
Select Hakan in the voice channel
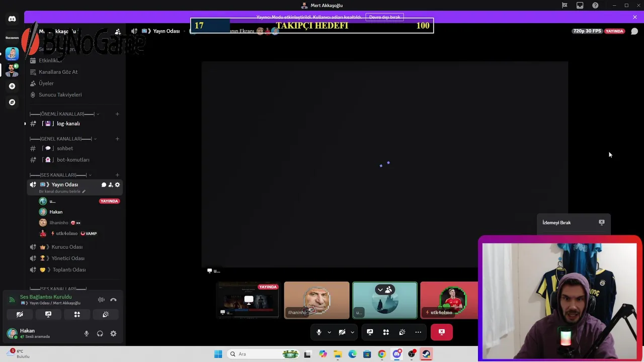[x=56, y=212]
